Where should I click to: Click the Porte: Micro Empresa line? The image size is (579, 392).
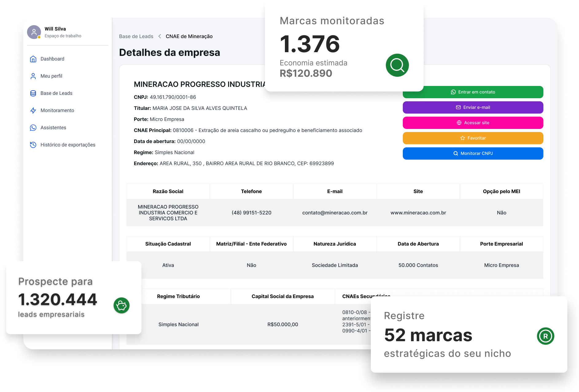[159, 119]
